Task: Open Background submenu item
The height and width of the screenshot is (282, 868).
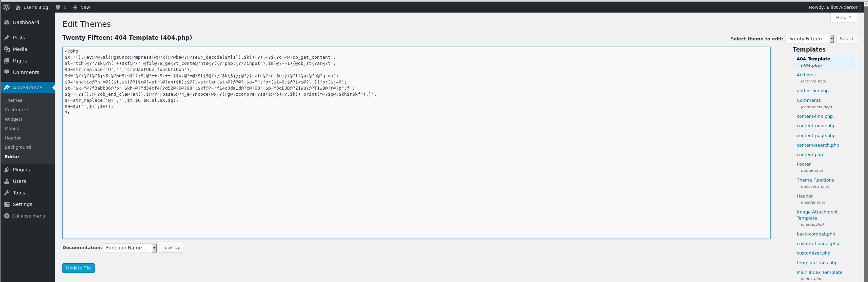Action: [18, 147]
